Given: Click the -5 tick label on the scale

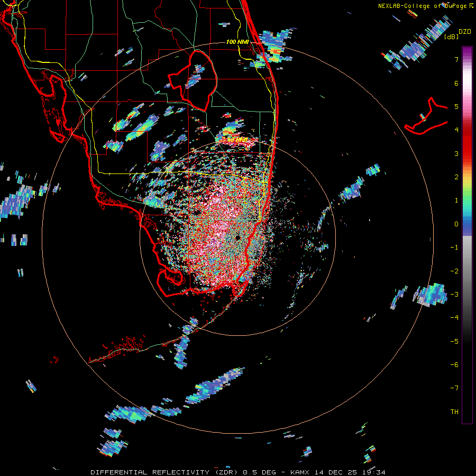Looking at the screenshot, I should pos(454,341).
